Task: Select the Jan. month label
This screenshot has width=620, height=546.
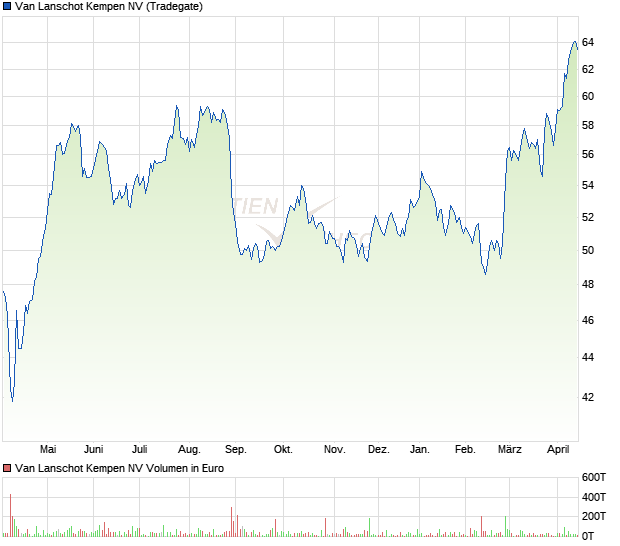Action: point(420,450)
